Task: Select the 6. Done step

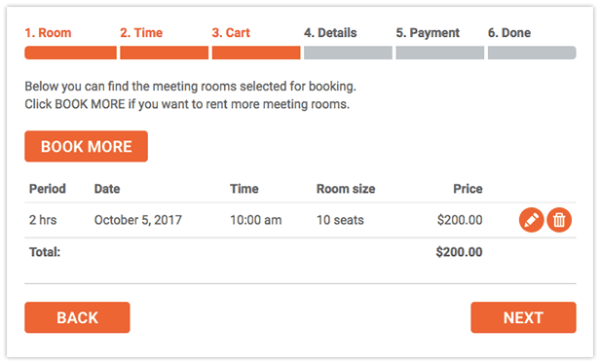Action: click(x=508, y=33)
